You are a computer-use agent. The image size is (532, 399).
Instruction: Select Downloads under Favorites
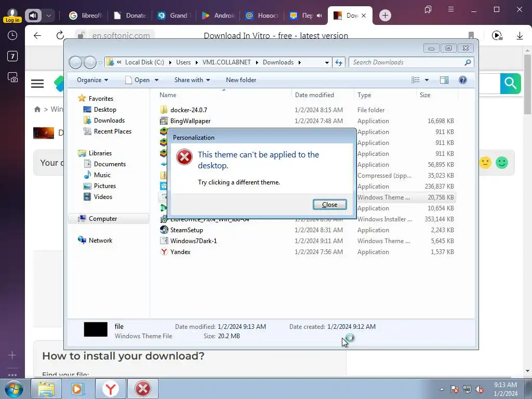(109, 121)
